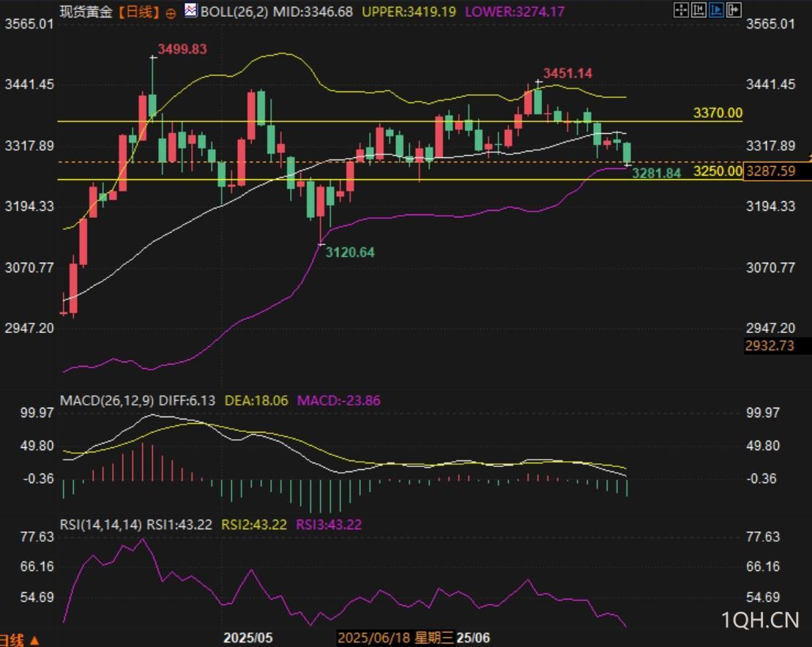This screenshot has height=647, width=812.
Task: Open the indicator chart icon before BOLL
Action: tap(190, 10)
